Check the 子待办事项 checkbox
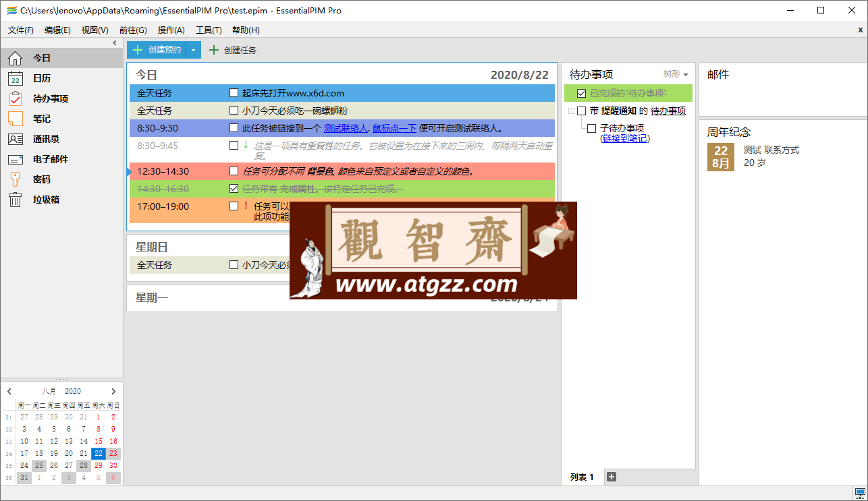 (591, 128)
